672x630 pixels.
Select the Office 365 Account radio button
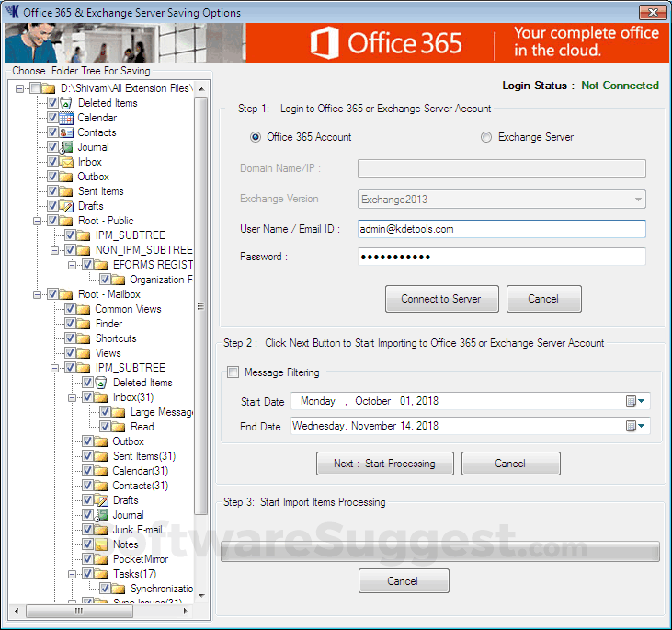pos(256,137)
